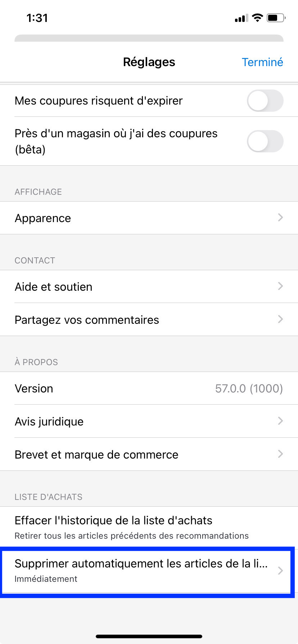The width and height of the screenshot is (298, 644).
Task: Click the Wi-Fi status icon
Action: tap(257, 18)
